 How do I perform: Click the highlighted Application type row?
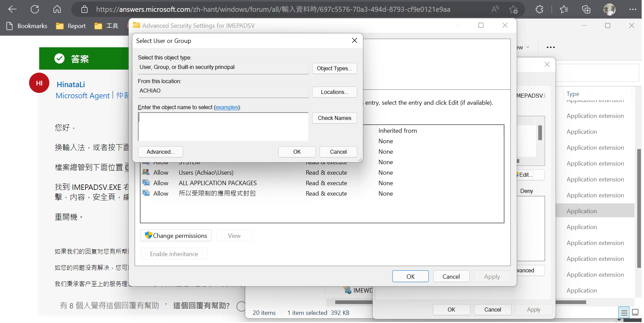(x=595, y=211)
